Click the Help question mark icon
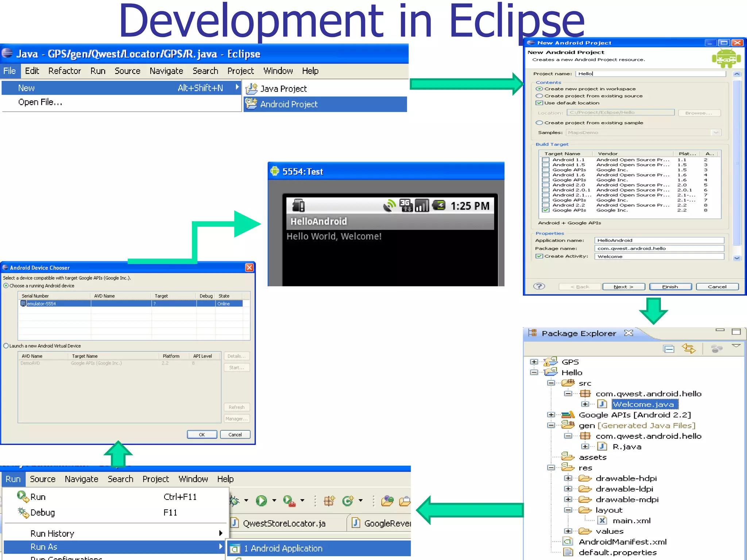The width and height of the screenshot is (747, 560). (539, 286)
